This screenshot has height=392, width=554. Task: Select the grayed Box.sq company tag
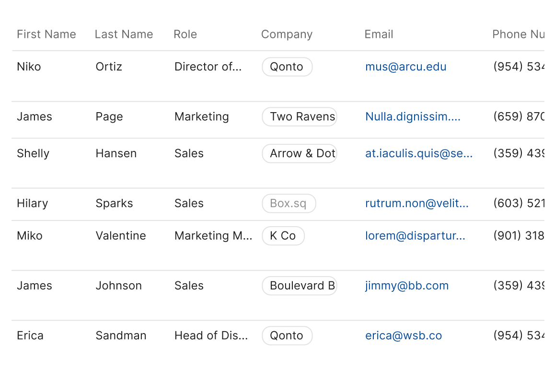[x=289, y=203]
